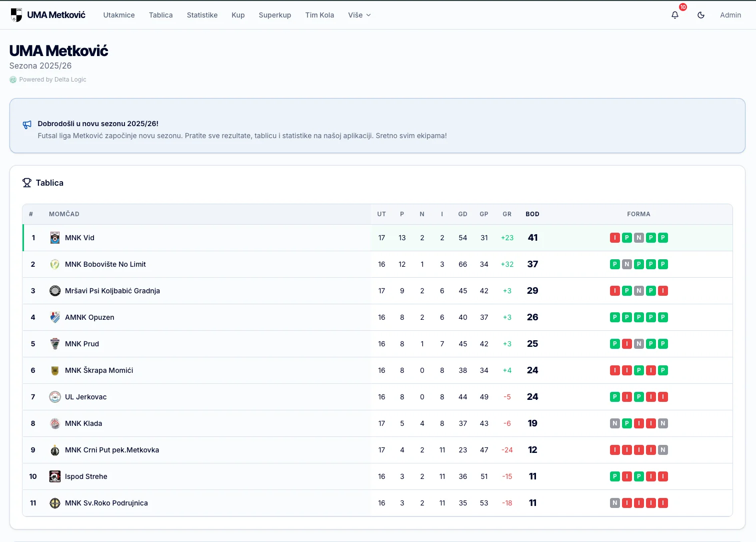Image resolution: width=756 pixels, height=542 pixels.
Task: Click MNK Vid's points value 41
Action: [533, 238]
